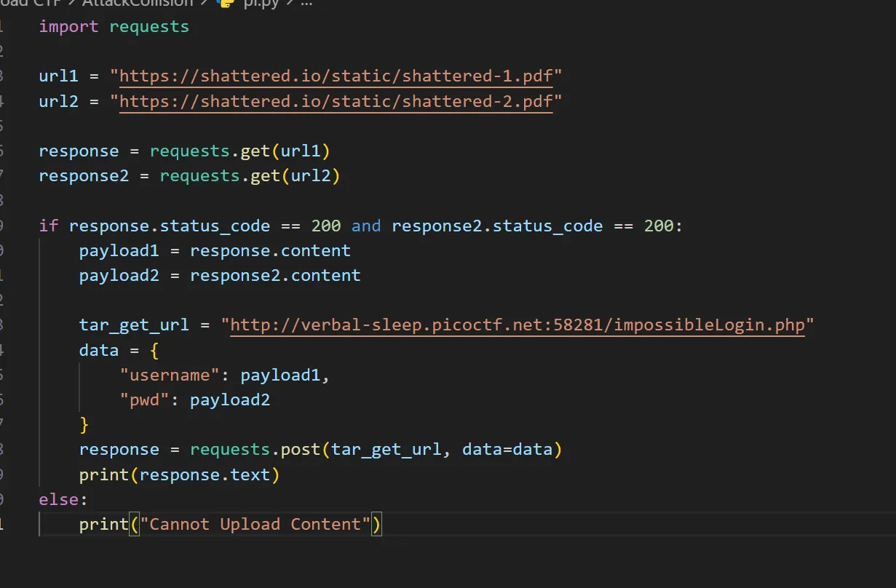Click 'print' in the print(response.text) line
The width and height of the screenshot is (896, 588).
point(104,474)
